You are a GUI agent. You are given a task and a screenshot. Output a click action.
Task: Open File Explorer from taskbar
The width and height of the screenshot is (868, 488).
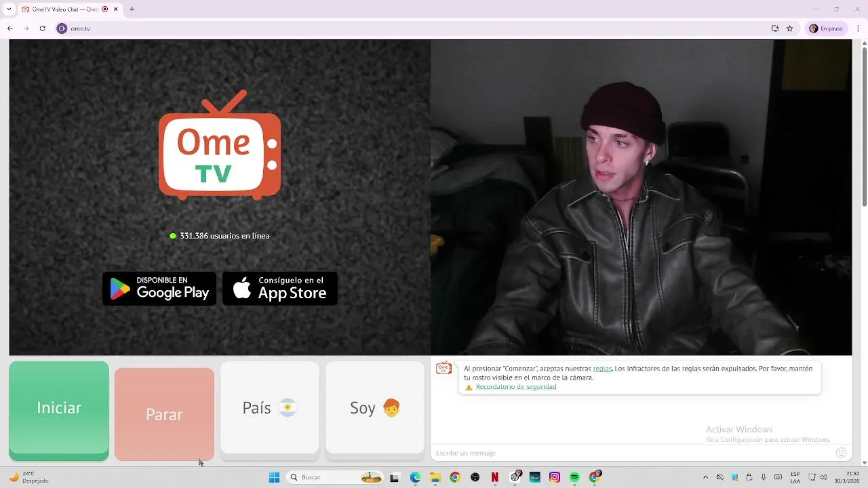coord(435,477)
